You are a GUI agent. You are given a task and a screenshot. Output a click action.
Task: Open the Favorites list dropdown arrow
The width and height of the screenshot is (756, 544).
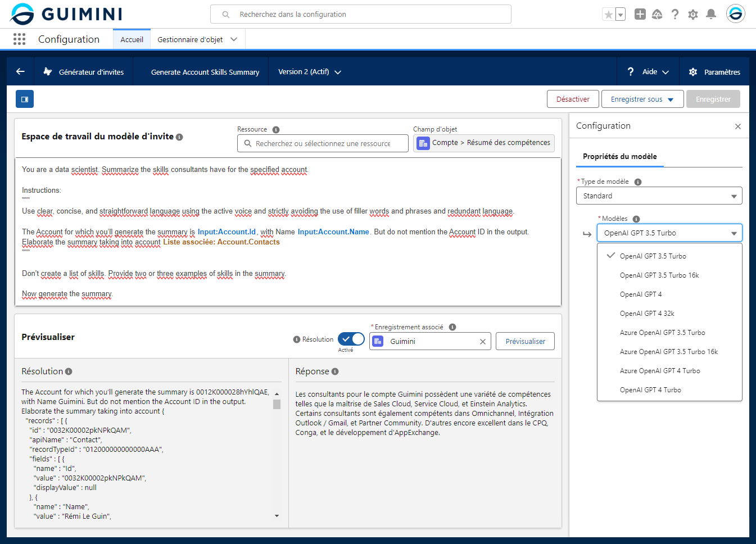click(621, 15)
